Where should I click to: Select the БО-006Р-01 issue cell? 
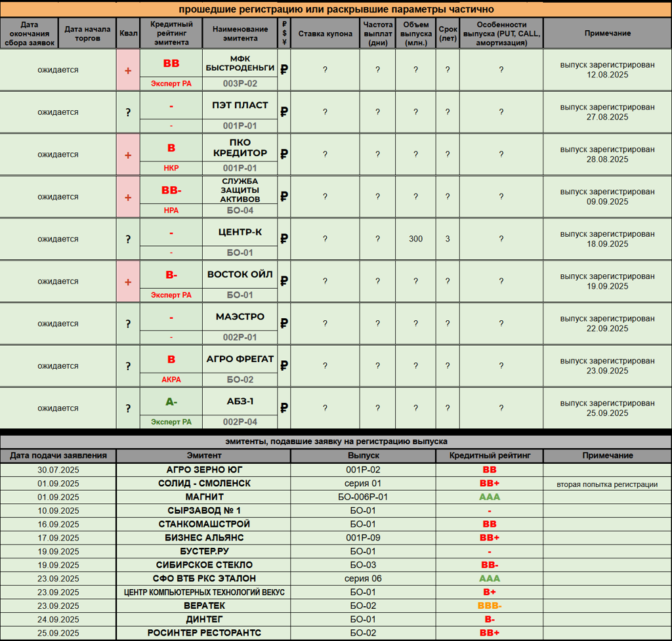point(362,497)
